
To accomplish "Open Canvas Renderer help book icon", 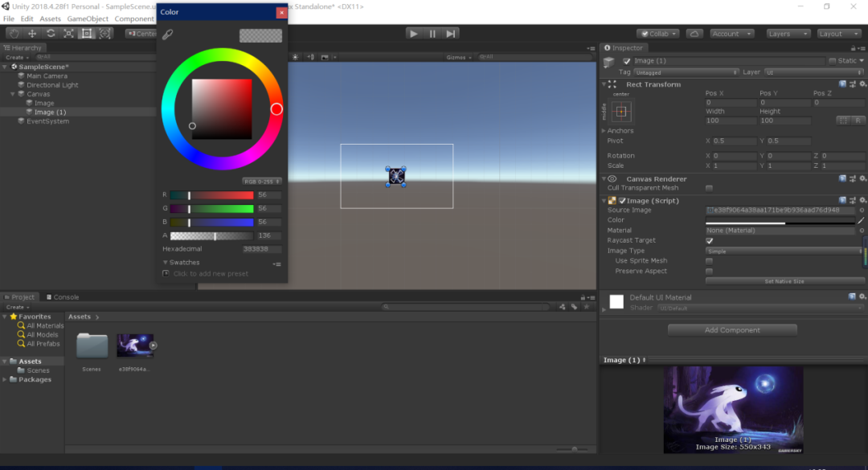I will tap(842, 179).
